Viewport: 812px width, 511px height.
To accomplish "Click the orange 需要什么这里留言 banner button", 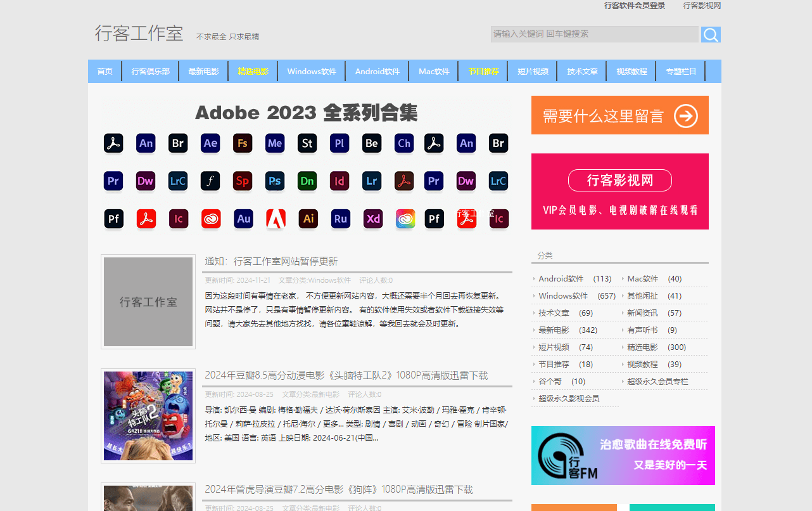I will point(619,115).
